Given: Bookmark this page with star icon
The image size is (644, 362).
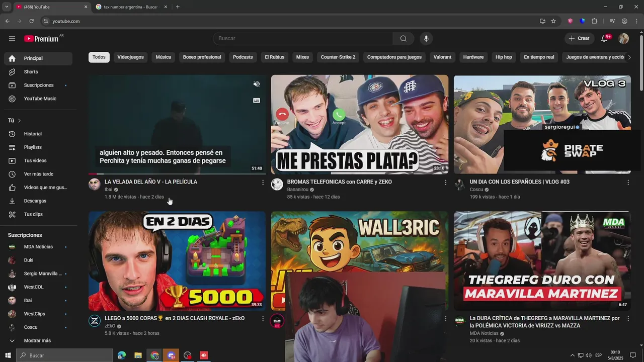Looking at the screenshot, I should point(553,21).
